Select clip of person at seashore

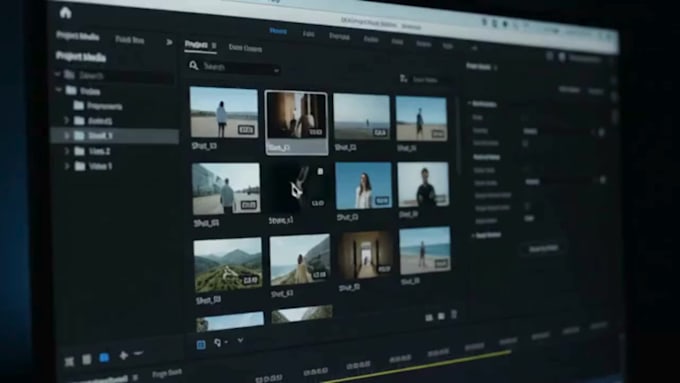tap(425, 251)
